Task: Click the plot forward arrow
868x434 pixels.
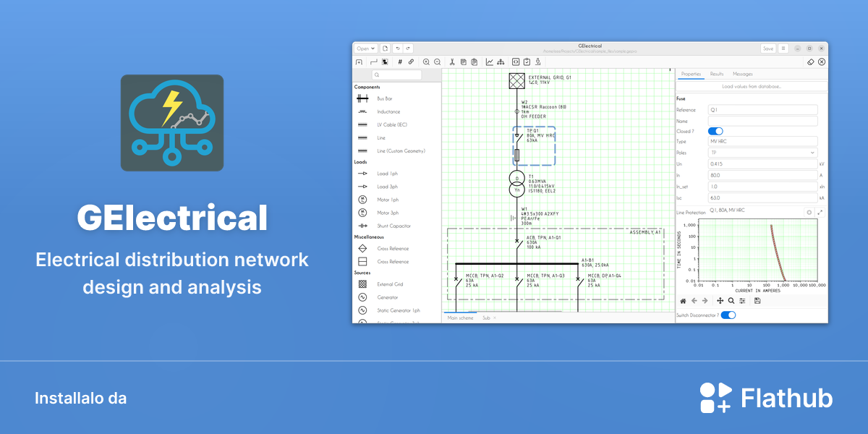Action: pos(705,300)
